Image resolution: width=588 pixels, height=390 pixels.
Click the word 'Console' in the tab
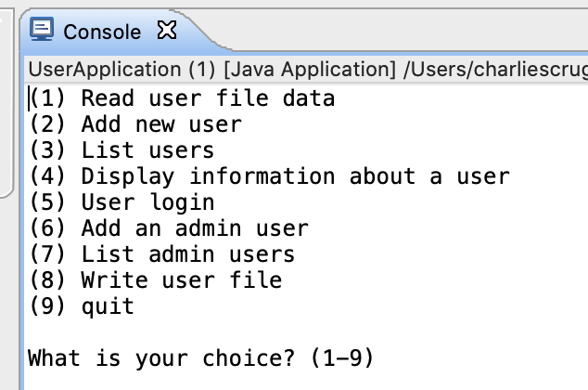pyautogui.click(x=102, y=32)
